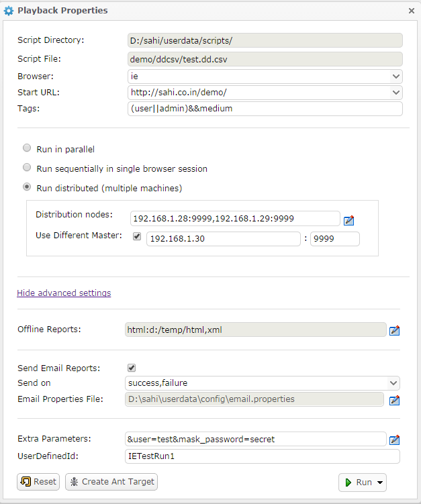Click the Create Ant Target button

[x=111, y=482]
